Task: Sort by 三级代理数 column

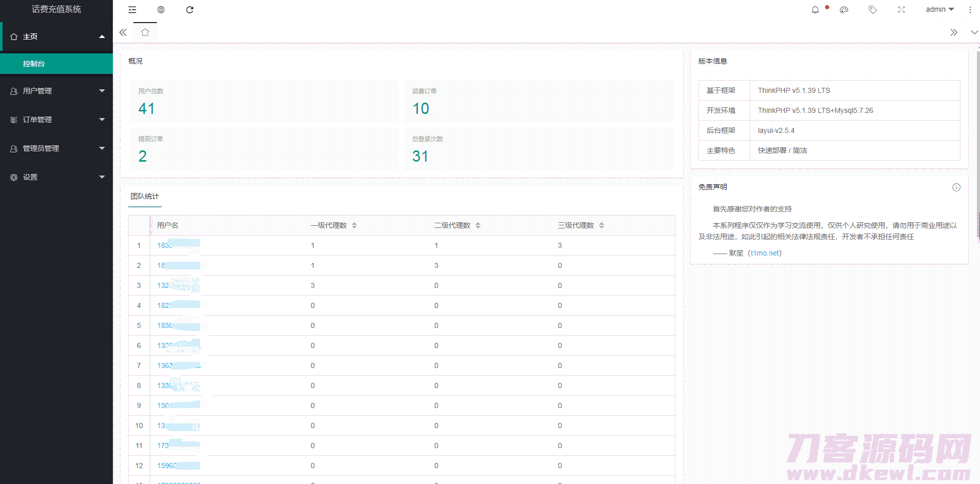Action: coord(602,225)
